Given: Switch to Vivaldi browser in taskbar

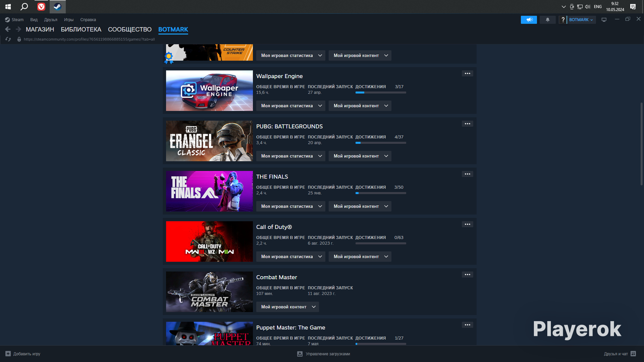Looking at the screenshot, I should pyautogui.click(x=41, y=7).
